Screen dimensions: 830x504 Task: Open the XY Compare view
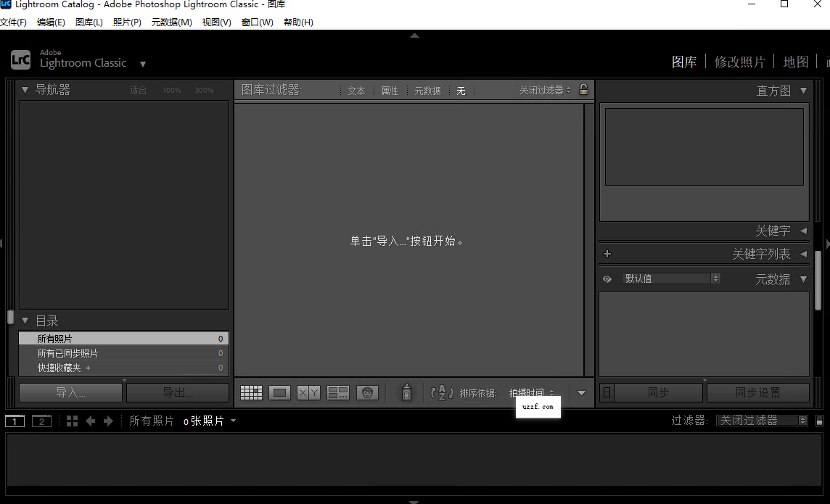point(308,392)
